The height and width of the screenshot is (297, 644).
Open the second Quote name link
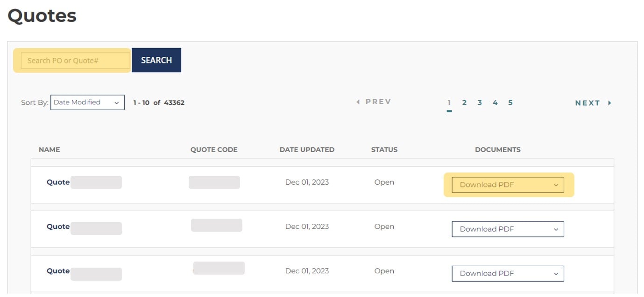(58, 227)
